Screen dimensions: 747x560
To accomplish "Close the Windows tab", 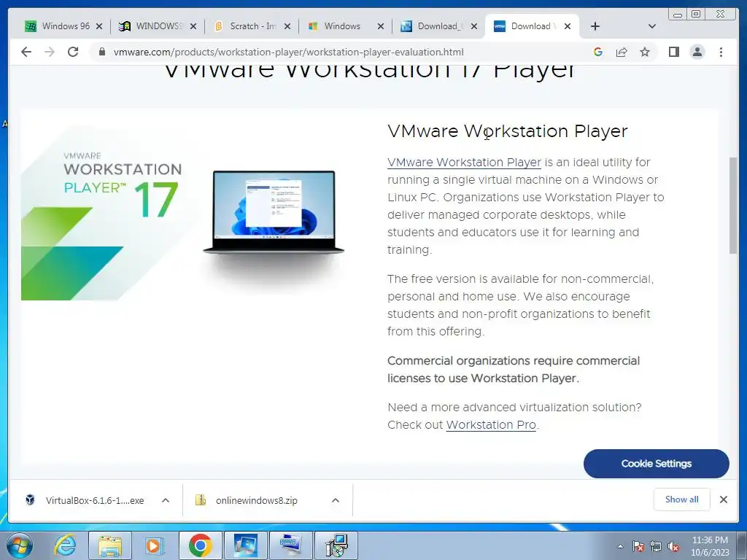I will pyautogui.click(x=381, y=26).
